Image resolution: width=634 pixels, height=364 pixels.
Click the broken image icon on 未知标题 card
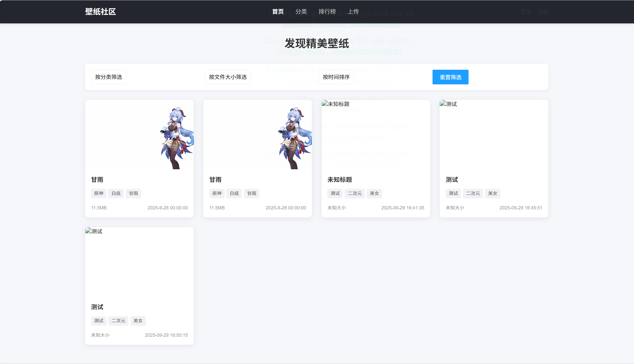pyautogui.click(x=325, y=103)
